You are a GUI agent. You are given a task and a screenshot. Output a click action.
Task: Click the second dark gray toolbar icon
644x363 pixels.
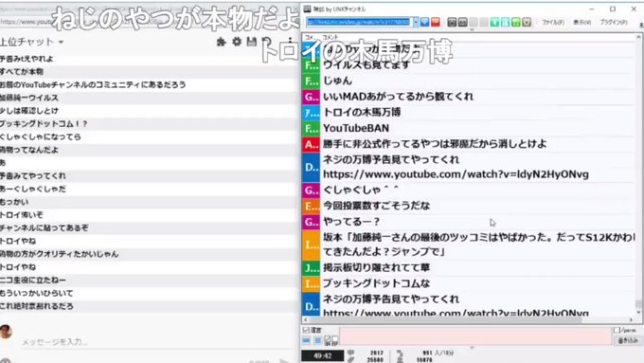[x=462, y=22]
